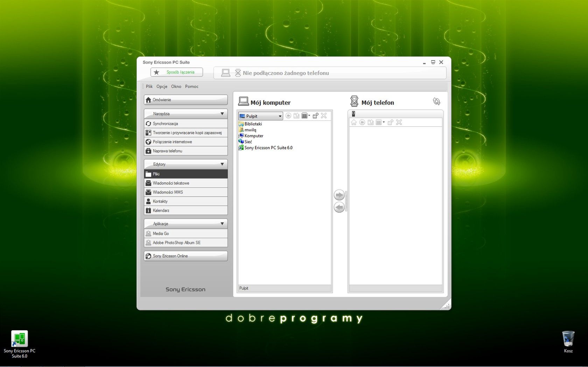Open Tworzenie i przywracanie kopii zapasowej
The width and height of the screenshot is (588, 367).
click(186, 133)
